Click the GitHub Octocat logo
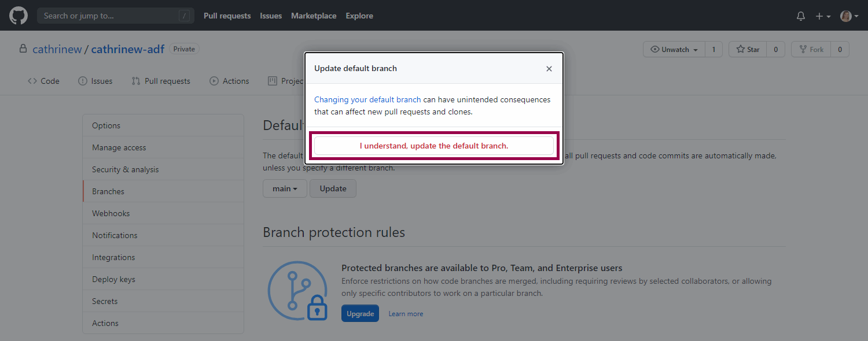This screenshot has height=341, width=868. (19, 16)
